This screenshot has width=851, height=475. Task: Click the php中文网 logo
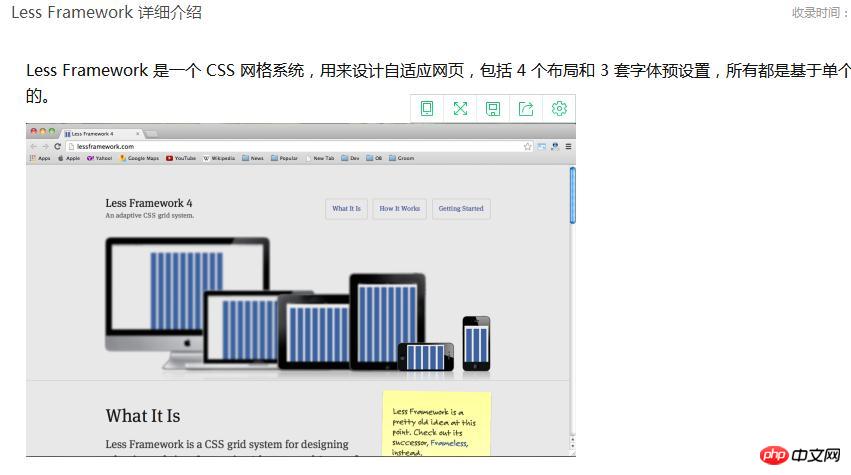pos(800,455)
